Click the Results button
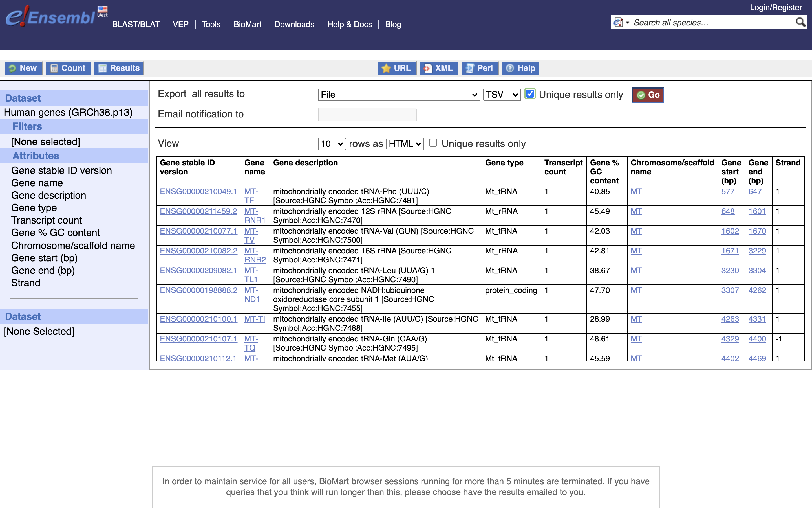 point(119,68)
